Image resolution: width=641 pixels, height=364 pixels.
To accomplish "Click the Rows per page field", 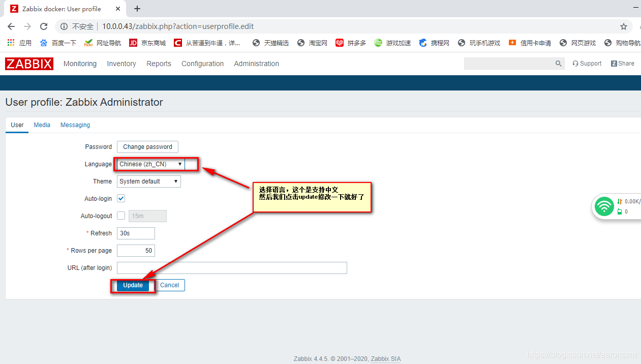I will pos(136,251).
